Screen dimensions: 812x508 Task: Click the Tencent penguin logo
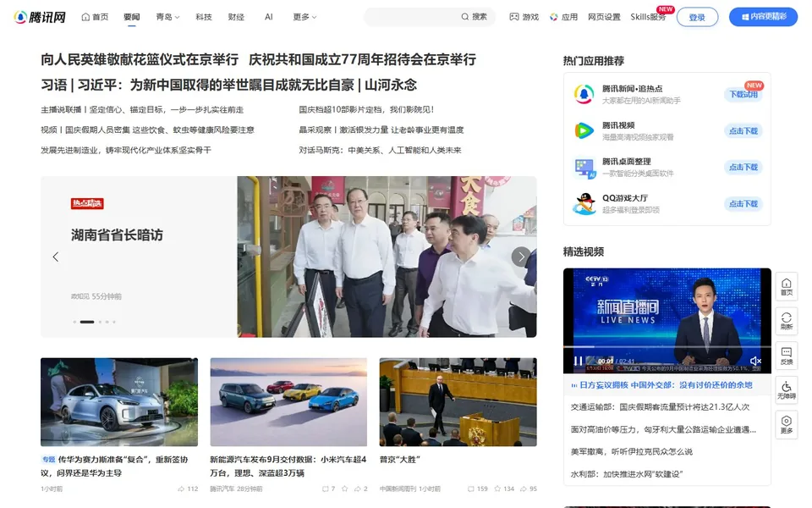click(x=40, y=17)
